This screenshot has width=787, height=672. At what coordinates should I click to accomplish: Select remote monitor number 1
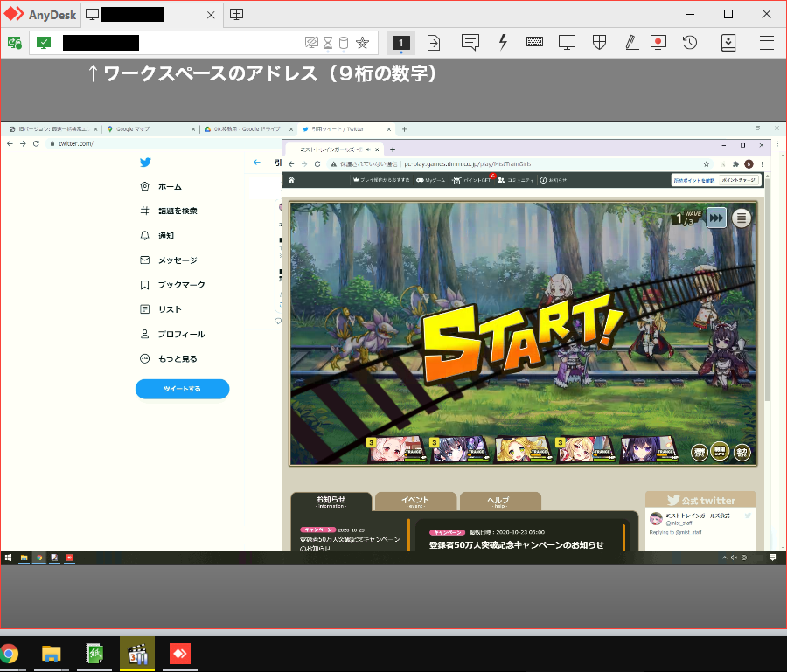pos(401,42)
